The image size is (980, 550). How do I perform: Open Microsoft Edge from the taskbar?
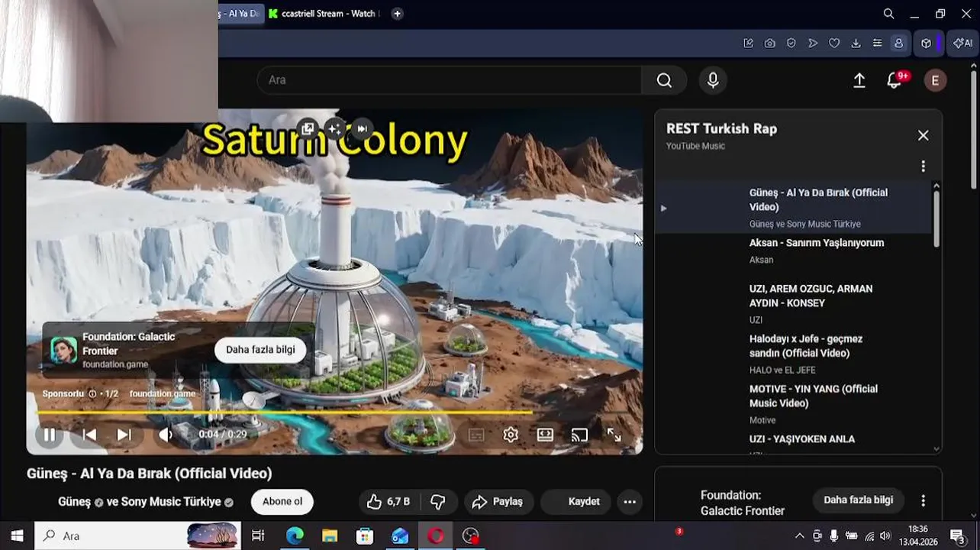295,535
